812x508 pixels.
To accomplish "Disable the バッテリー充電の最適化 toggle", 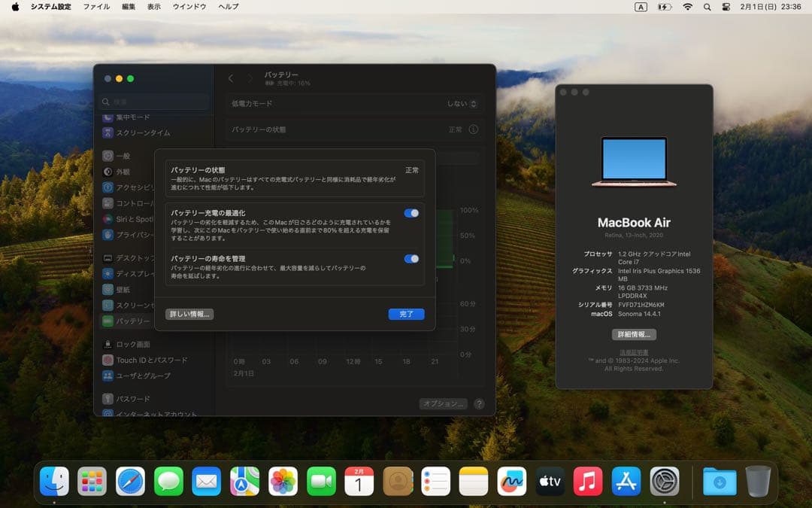I will tap(411, 213).
